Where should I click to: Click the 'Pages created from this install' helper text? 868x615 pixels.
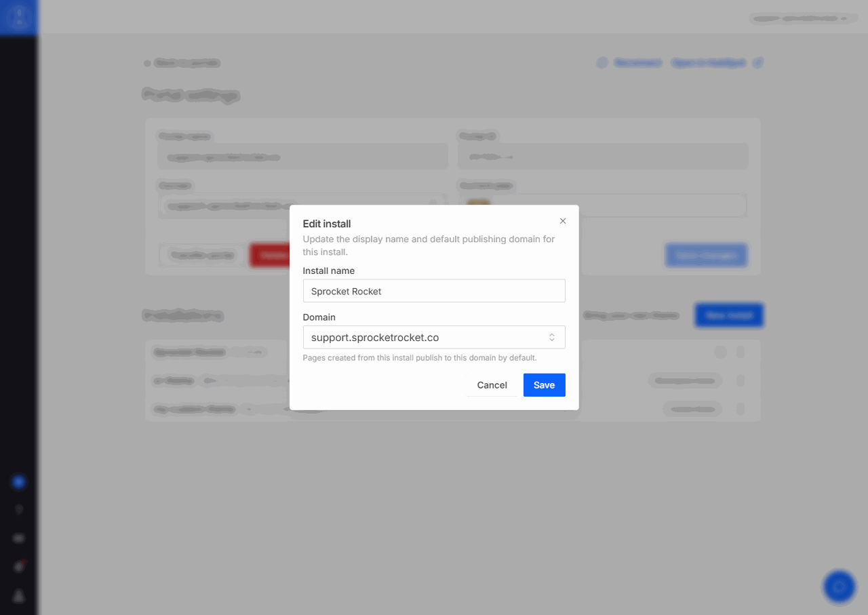420,357
